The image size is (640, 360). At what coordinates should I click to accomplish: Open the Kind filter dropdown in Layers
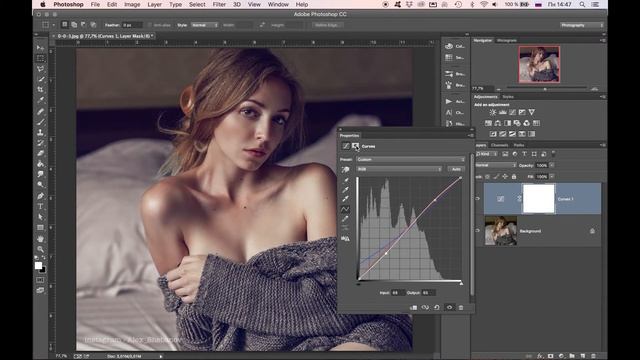(x=486, y=154)
